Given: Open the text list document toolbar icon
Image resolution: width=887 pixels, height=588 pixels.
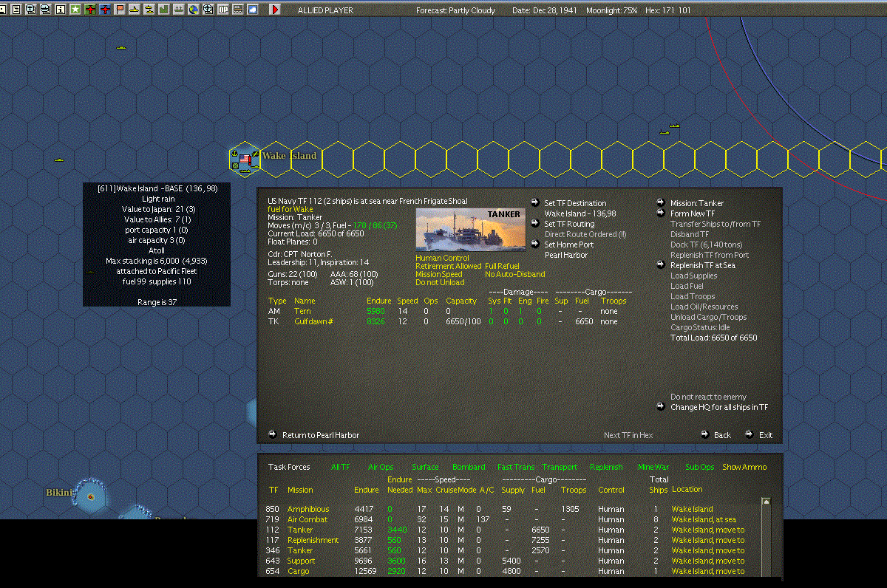Looking at the screenshot, I should 16,10.
